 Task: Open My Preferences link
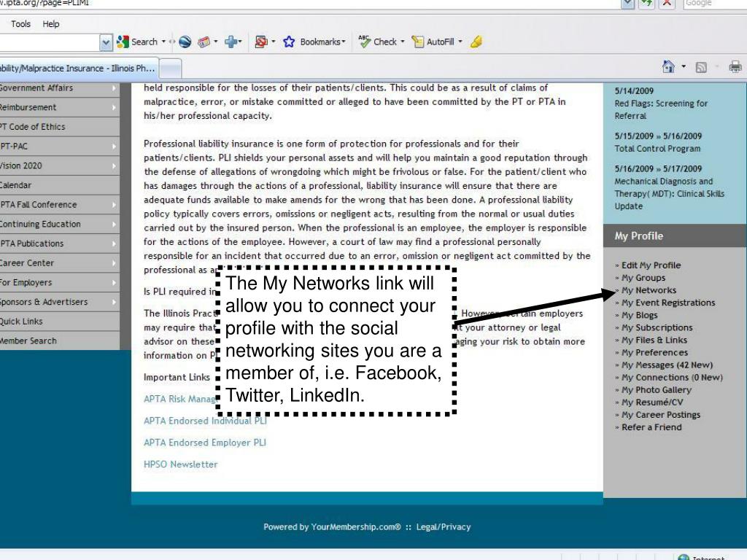click(x=654, y=352)
